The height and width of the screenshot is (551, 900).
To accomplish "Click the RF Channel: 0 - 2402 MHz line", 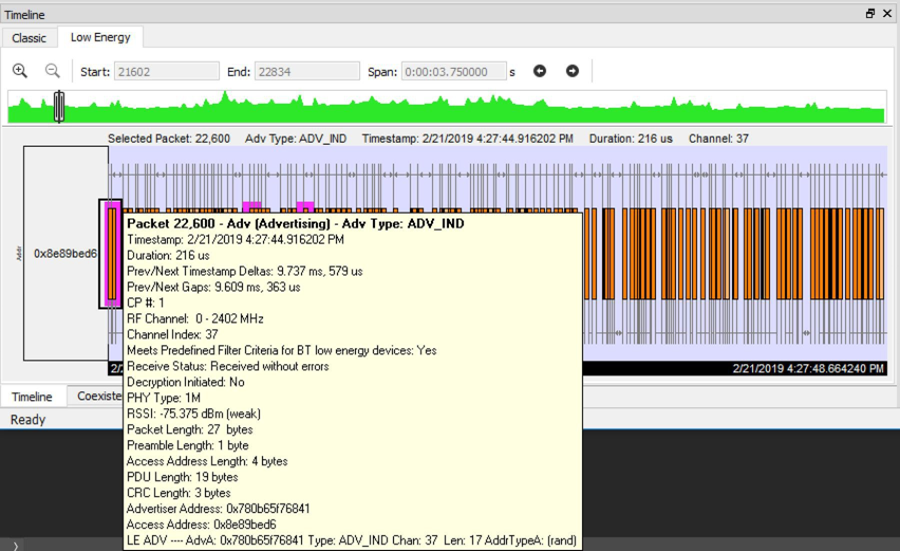I will [195, 319].
